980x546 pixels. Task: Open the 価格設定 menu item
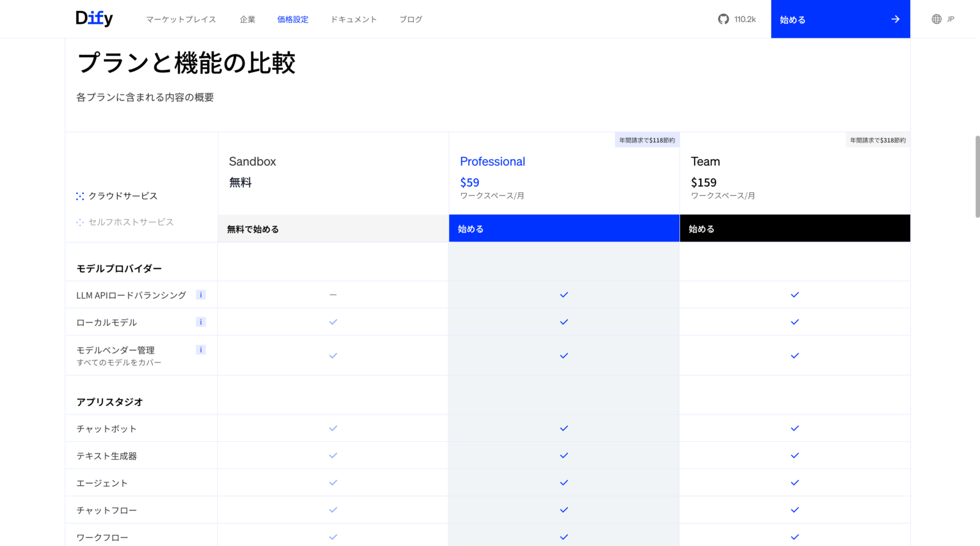pos(293,20)
